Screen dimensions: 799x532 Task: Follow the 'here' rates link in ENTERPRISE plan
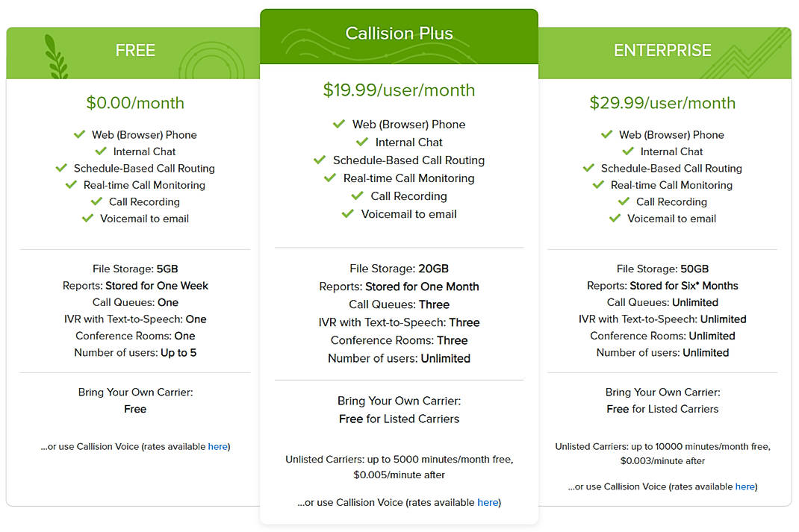pos(744,486)
